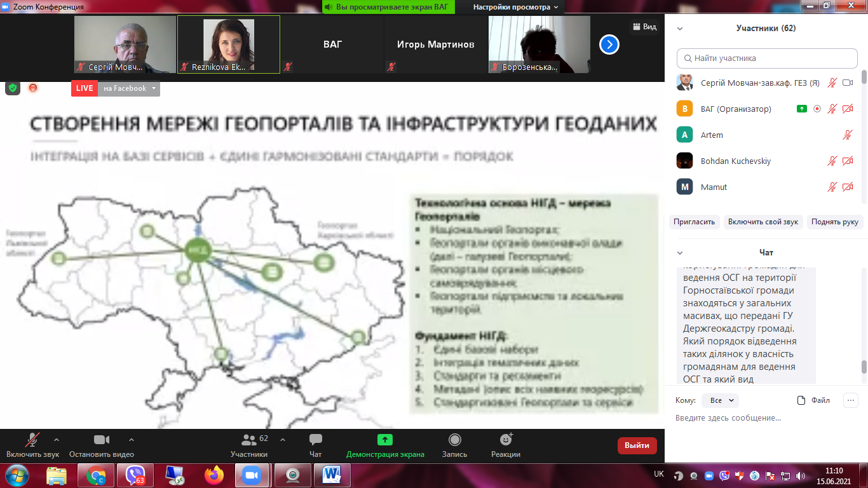This screenshot has height=488, width=868.
Task: Click the camera-off icon for ВАГ
Action: (x=848, y=109)
